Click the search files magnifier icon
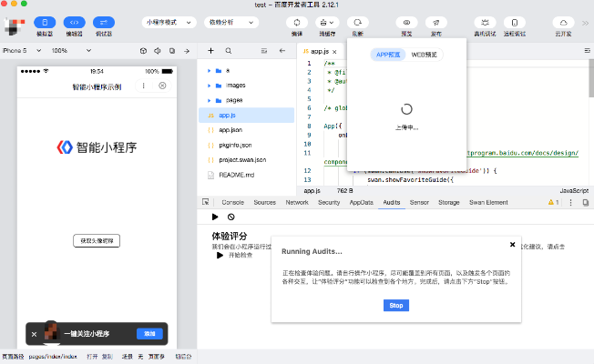Viewport: 594px width, 364px height. (229, 51)
